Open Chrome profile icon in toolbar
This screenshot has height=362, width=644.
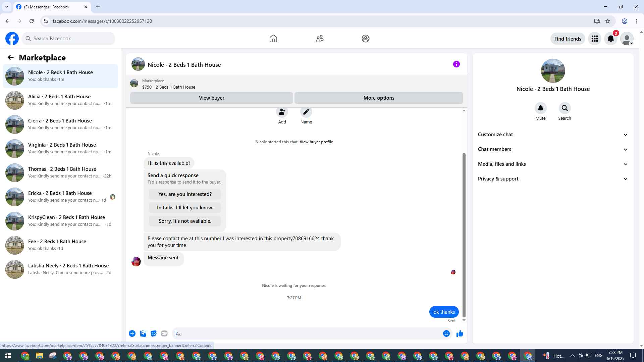(625, 21)
